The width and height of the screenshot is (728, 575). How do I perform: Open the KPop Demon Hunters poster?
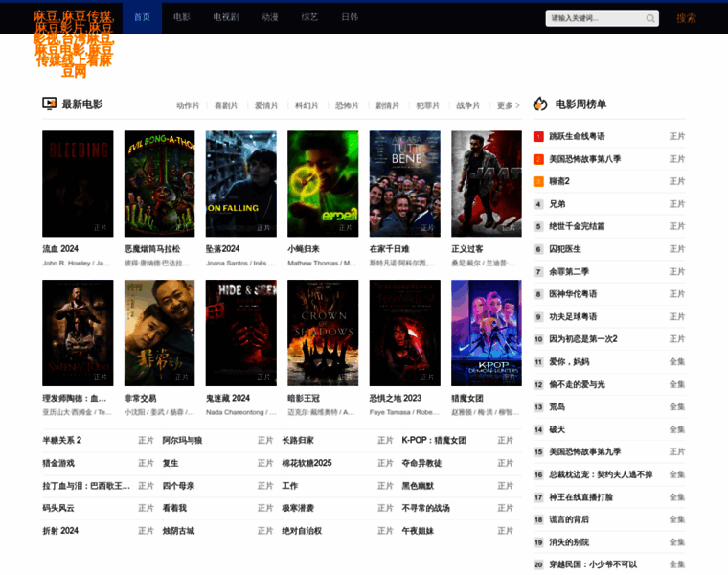[x=487, y=333]
